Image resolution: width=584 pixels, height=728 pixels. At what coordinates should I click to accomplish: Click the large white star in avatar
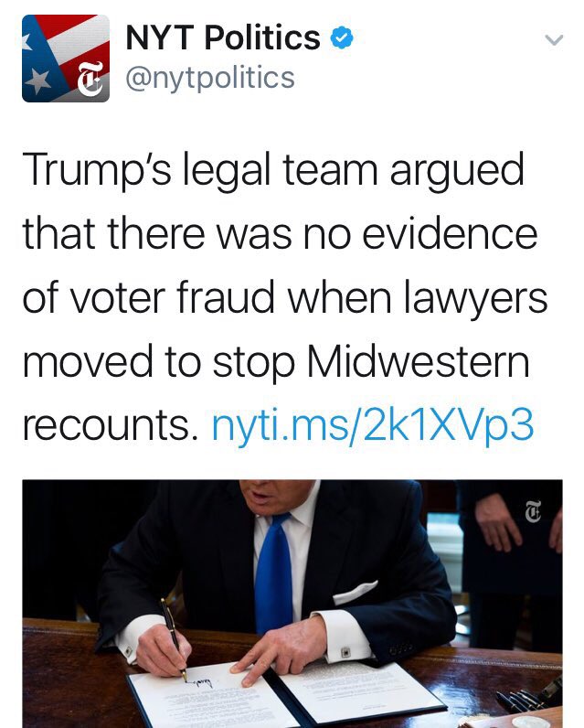(x=38, y=81)
